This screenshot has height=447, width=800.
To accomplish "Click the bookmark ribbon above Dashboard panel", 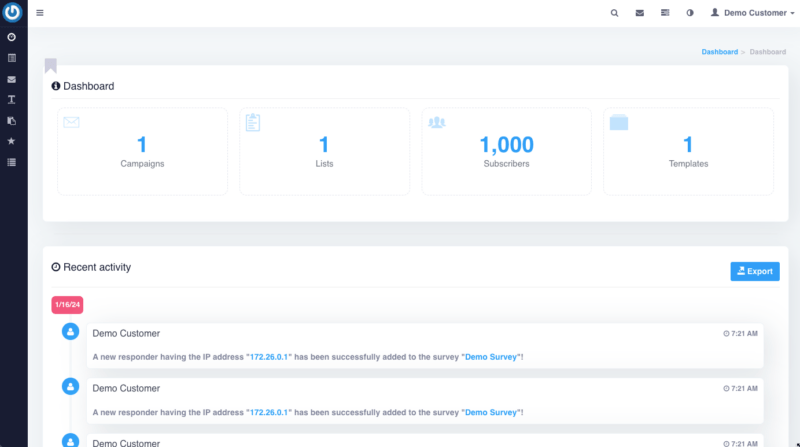I will click(x=51, y=66).
